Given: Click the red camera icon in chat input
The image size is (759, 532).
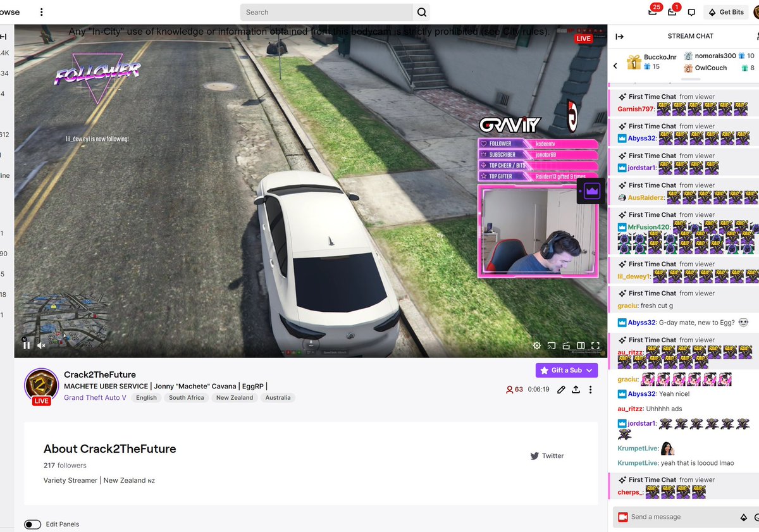Looking at the screenshot, I should [622, 517].
